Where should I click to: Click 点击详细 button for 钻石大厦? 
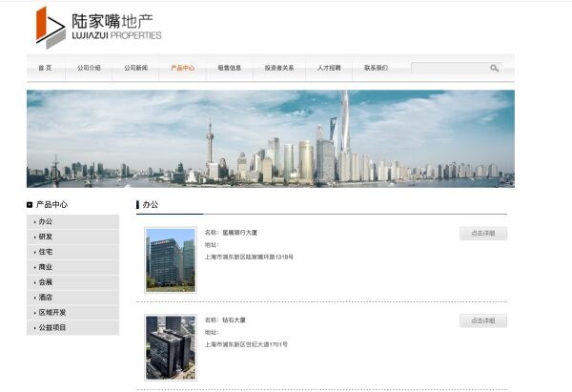tap(482, 320)
